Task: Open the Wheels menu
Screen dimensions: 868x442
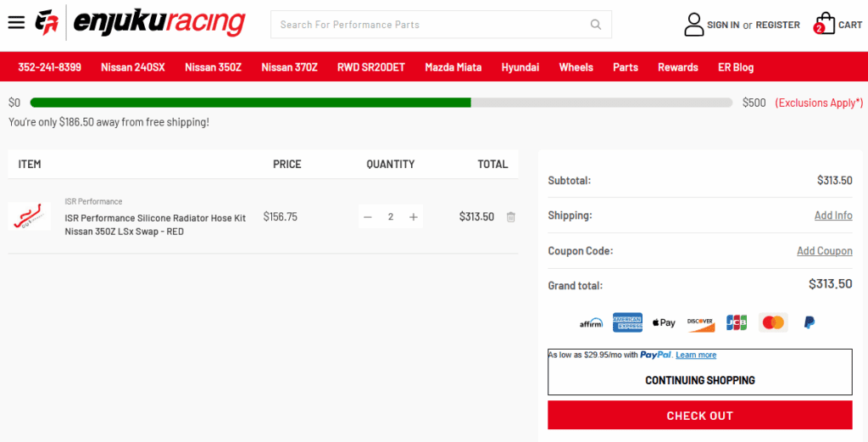Action: [x=576, y=68]
